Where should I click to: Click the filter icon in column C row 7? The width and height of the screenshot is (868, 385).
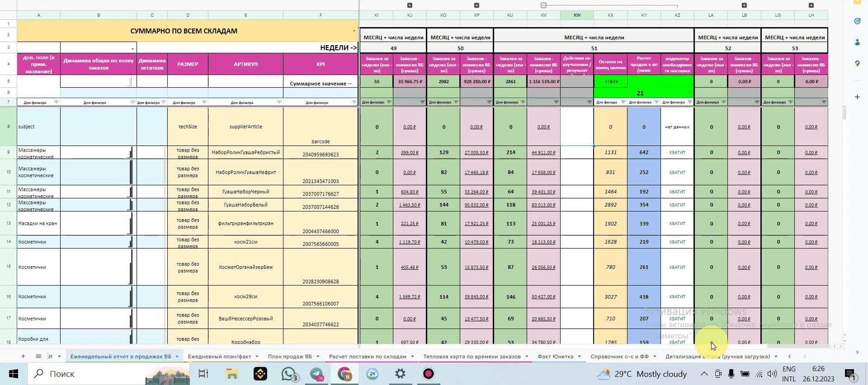coord(163,102)
